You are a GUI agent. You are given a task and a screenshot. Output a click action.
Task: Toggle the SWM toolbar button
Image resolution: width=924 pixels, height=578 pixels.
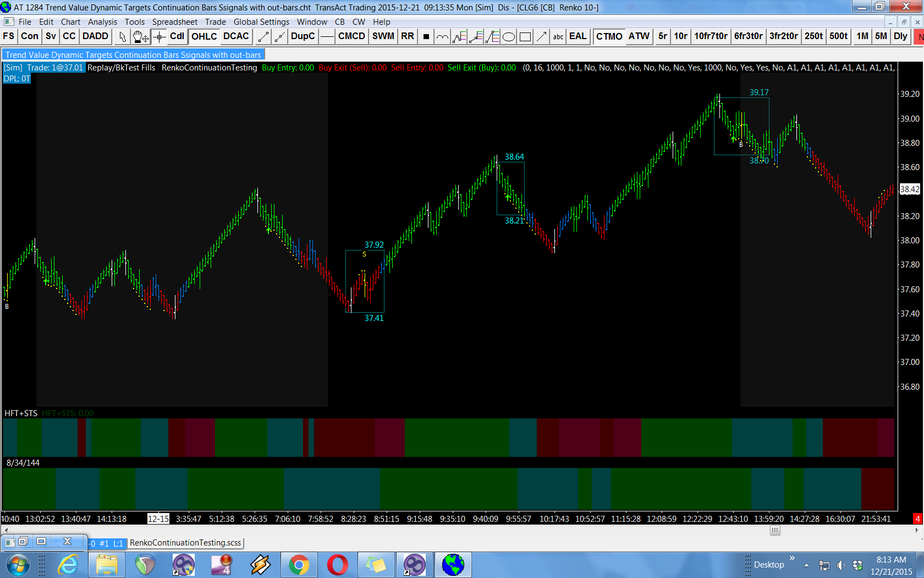coord(383,36)
